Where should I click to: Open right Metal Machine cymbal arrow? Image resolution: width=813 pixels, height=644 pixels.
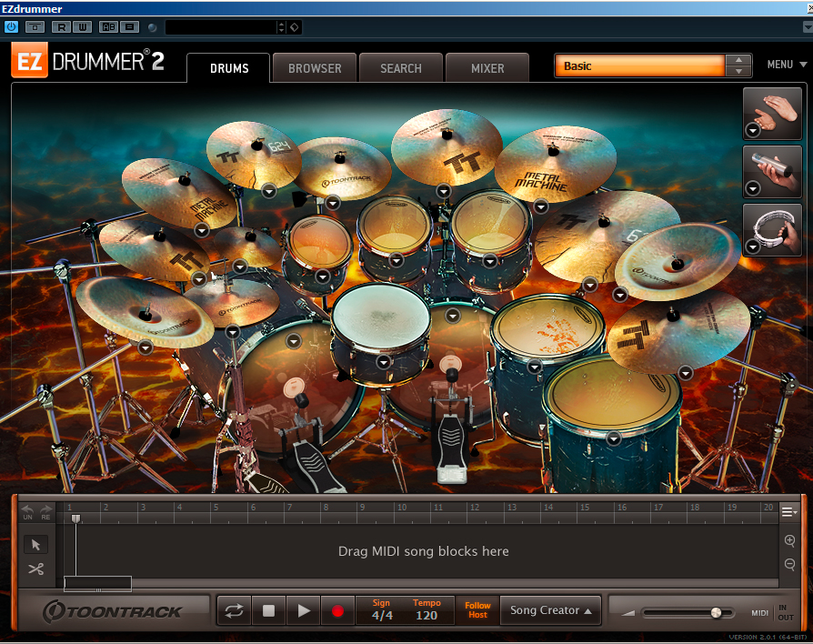pyautogui.click(x=541, y=206)
